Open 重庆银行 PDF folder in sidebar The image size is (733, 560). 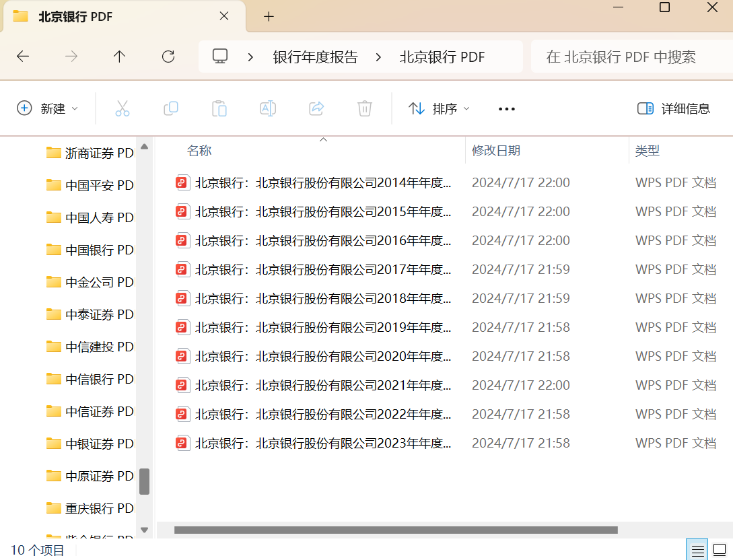[x=90, y=508]
